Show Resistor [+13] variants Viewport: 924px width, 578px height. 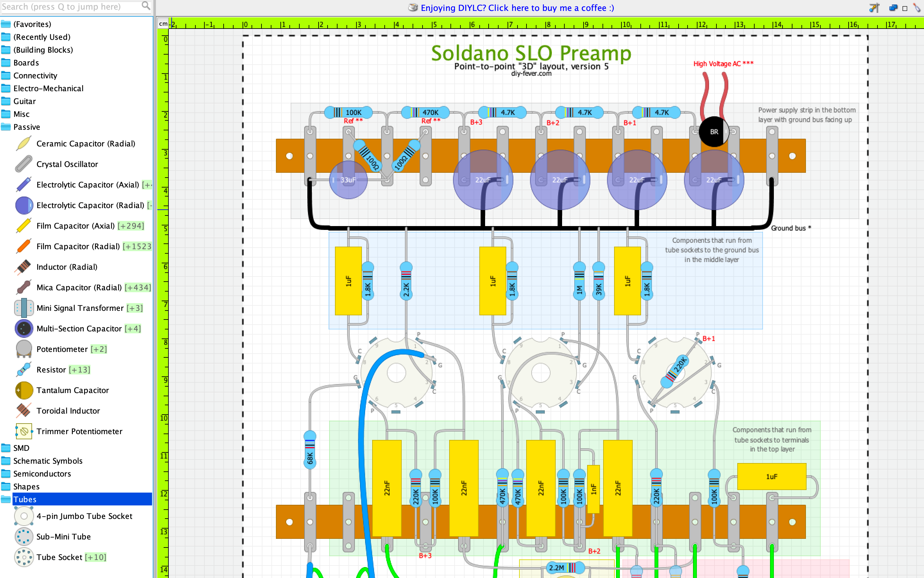pos(80,370)
